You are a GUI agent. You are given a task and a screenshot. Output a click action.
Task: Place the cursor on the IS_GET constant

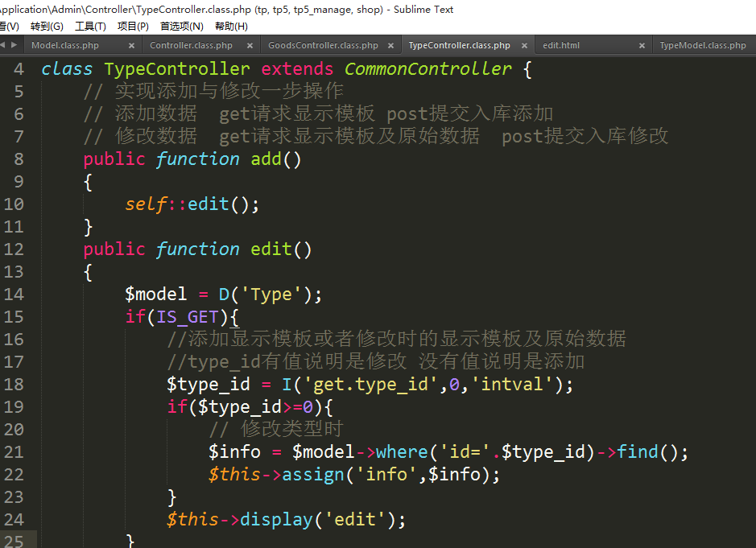(187, 317)
